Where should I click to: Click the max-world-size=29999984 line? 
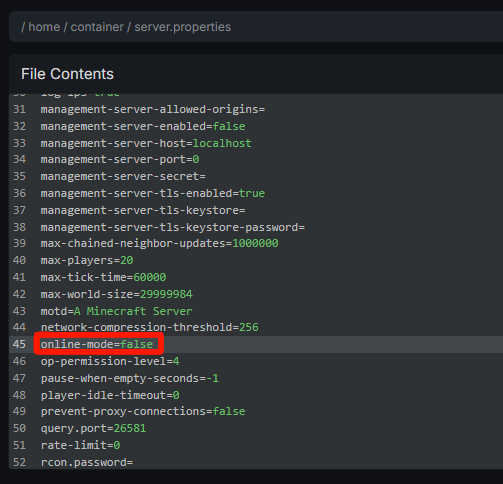pyautogui.click(x=116, y=294)
